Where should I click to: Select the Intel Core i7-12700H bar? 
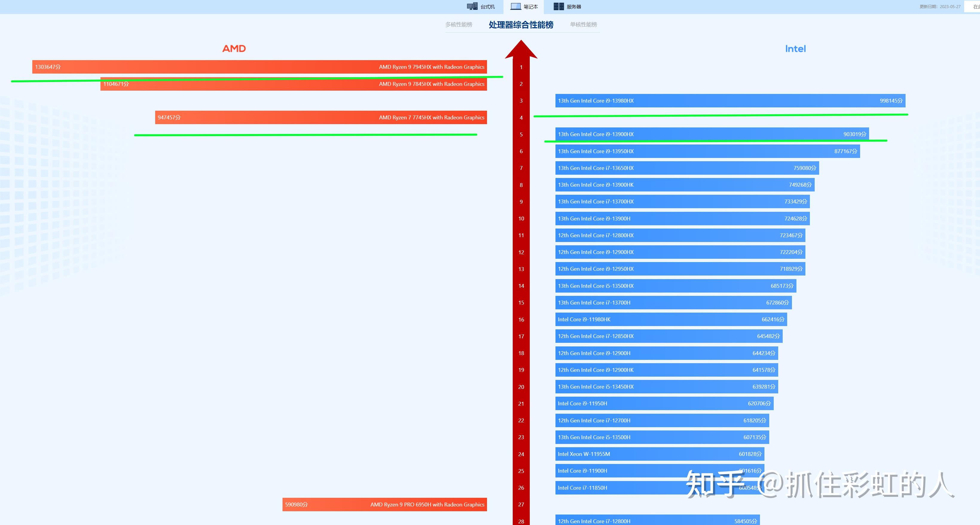[x=662, y=421]
